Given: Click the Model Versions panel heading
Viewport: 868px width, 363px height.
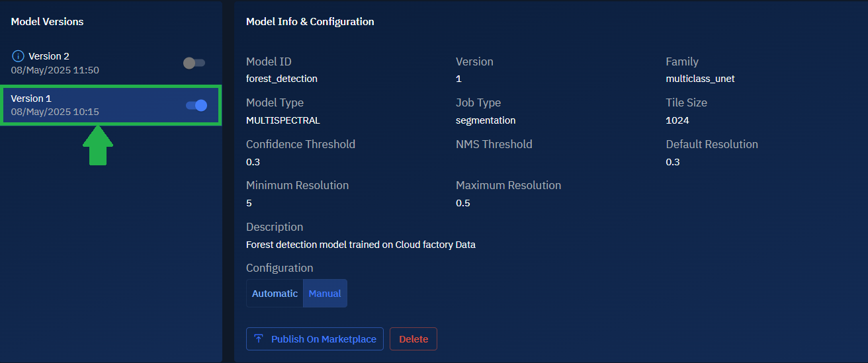Looking at the screenshot, I should point(47,22).
